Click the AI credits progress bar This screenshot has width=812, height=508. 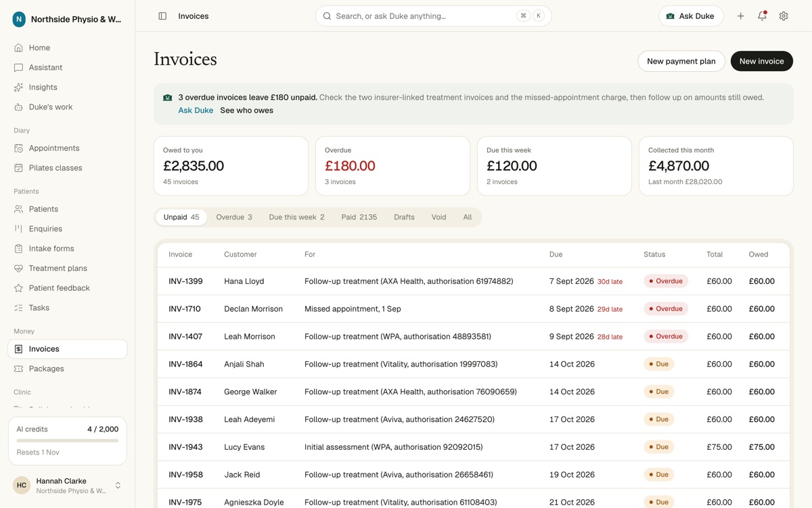(68, 441)
